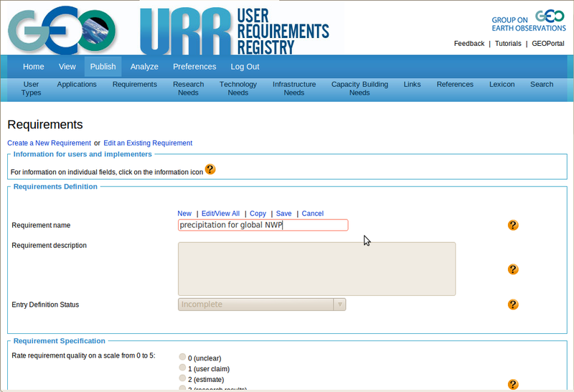Viewport: 574px width, 392px height.
Task: Open the Entry Definition Status dropdown
Action: (x=262, y=305)
